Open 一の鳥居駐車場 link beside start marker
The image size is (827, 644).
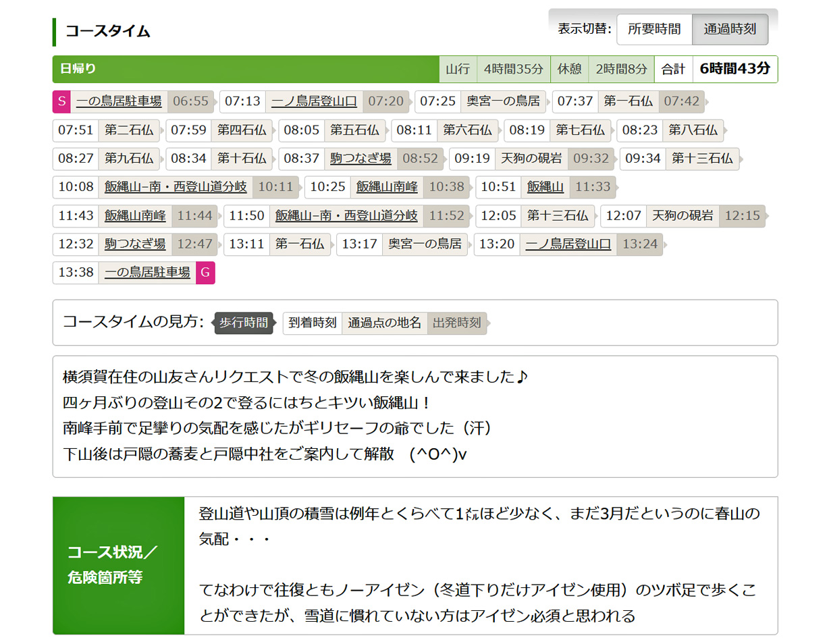point(119,101)
